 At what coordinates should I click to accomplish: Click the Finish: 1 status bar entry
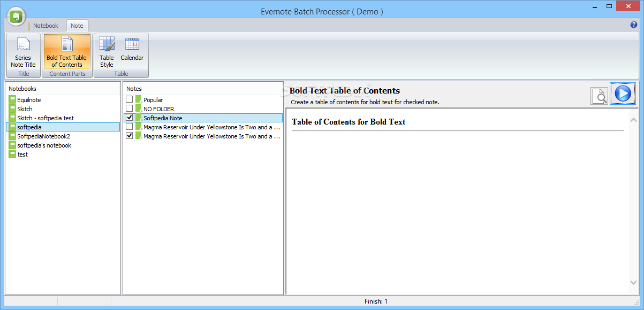376,301
